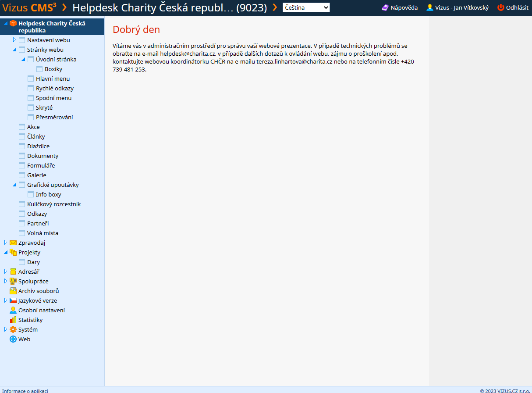Click the orange cube icon for Helpdesk Charity

(13, 24)
